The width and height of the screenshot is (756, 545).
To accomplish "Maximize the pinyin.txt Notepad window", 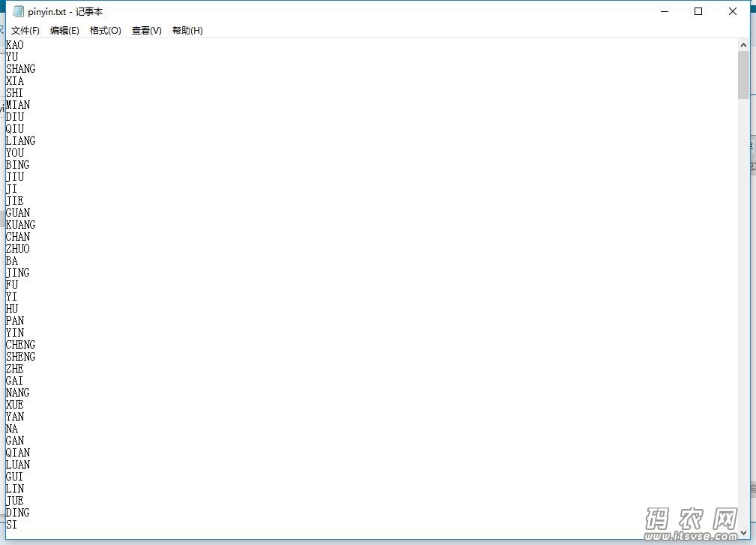I will (698, 11).
